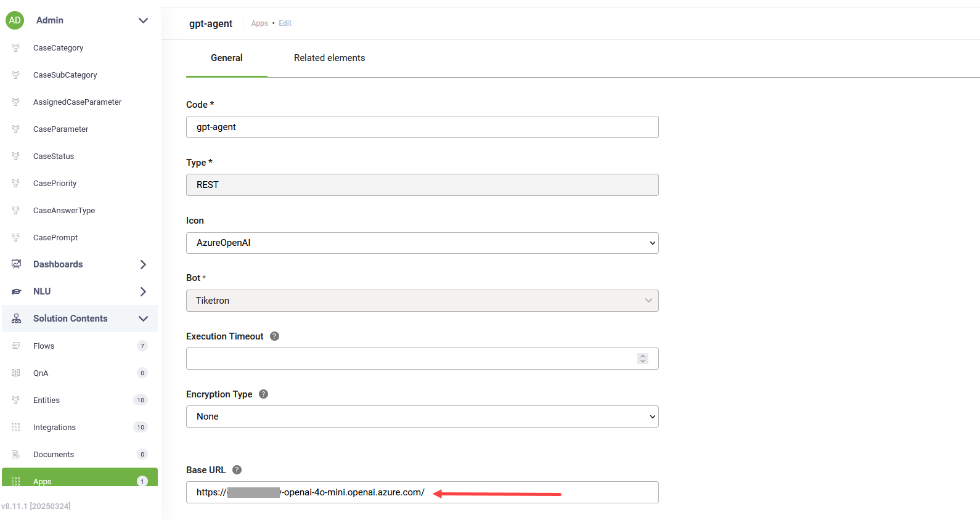Click the Solution Contents hierarchy icon
This screenshot has height=520, width=980.
tap(17, 319)
